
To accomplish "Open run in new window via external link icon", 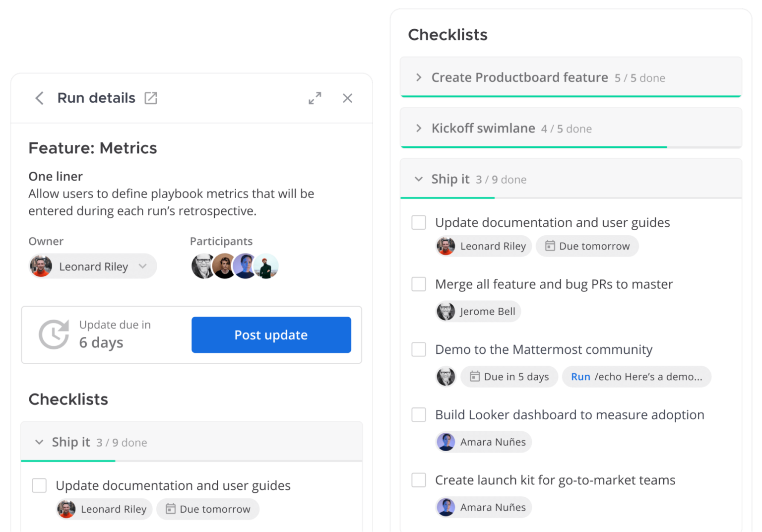I will (151, 98).
